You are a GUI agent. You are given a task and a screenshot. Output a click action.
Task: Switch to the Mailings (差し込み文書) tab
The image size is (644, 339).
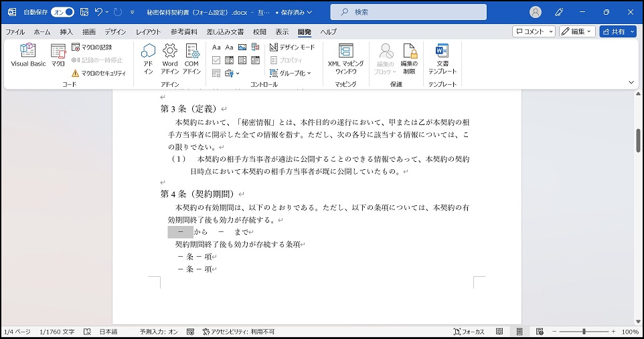point(225,31)
